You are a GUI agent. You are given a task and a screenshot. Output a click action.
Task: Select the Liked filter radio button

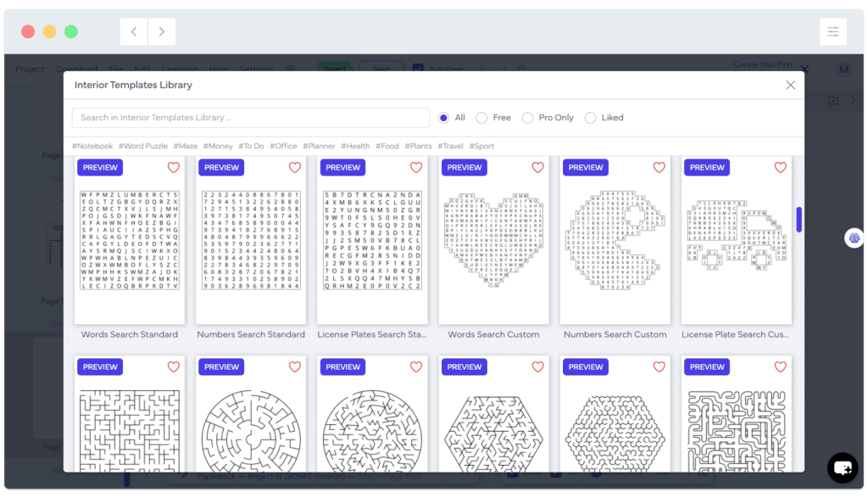click(x=590, y=117)
